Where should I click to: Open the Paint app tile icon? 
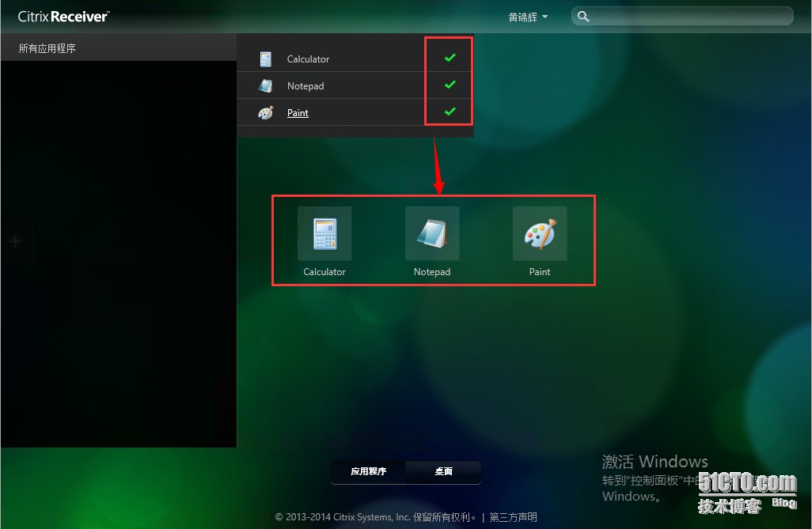pos(540,233)
